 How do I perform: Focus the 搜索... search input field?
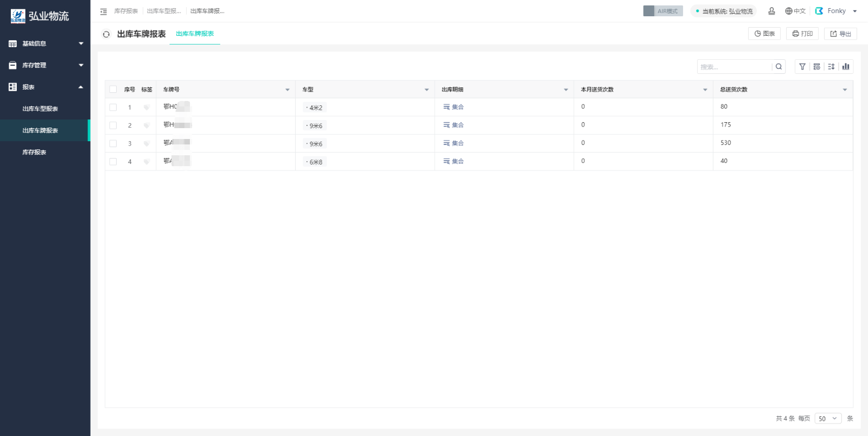(735, 67)
